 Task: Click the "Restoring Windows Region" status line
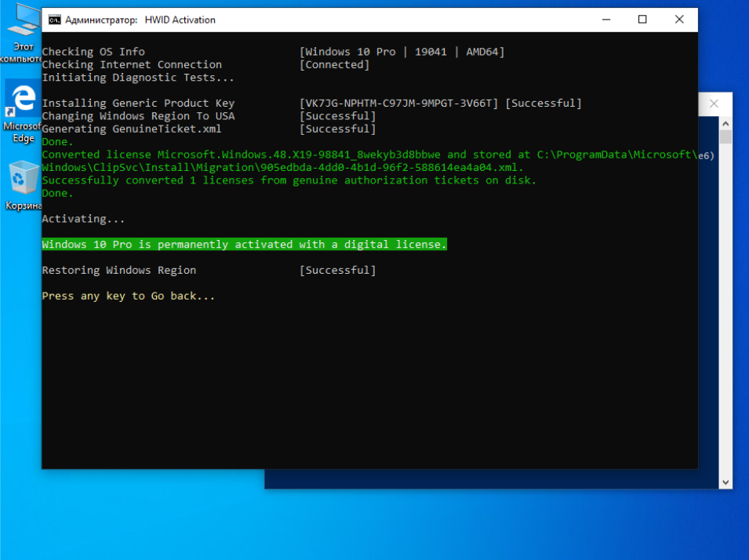119,271
